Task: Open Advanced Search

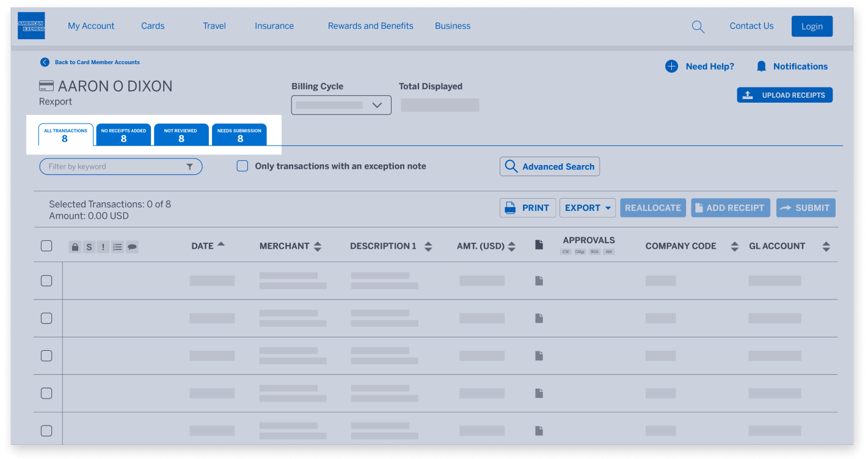Action: pyautogui.click(x=549, y=167)
